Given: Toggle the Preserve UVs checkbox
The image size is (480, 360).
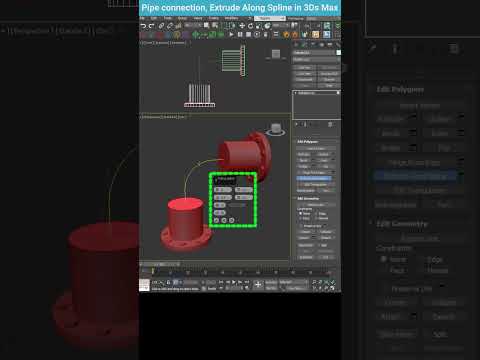Looking at the screenshot, I should [301, 226].
